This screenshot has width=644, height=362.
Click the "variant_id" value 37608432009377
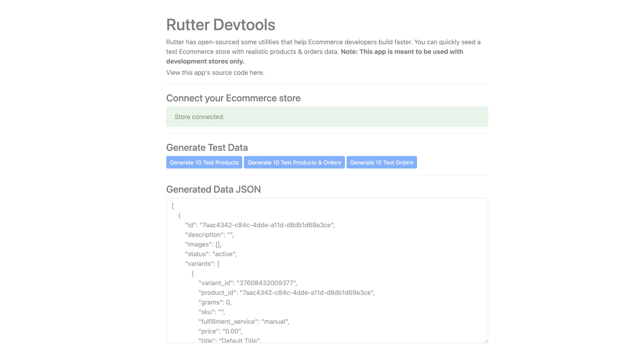(266, 283)
